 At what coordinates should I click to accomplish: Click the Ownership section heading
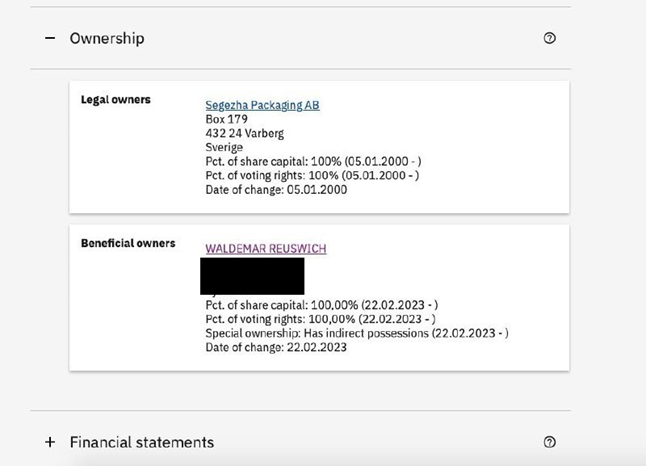(107, 38)
